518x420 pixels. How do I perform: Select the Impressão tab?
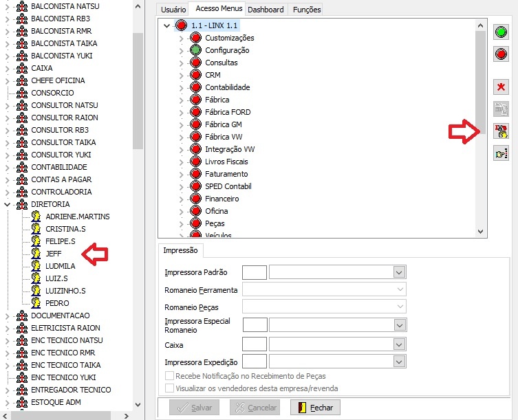click(x=180, y=250)
